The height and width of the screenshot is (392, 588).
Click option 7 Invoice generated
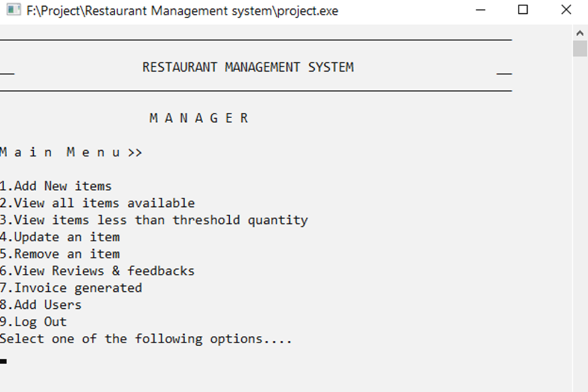71,288
